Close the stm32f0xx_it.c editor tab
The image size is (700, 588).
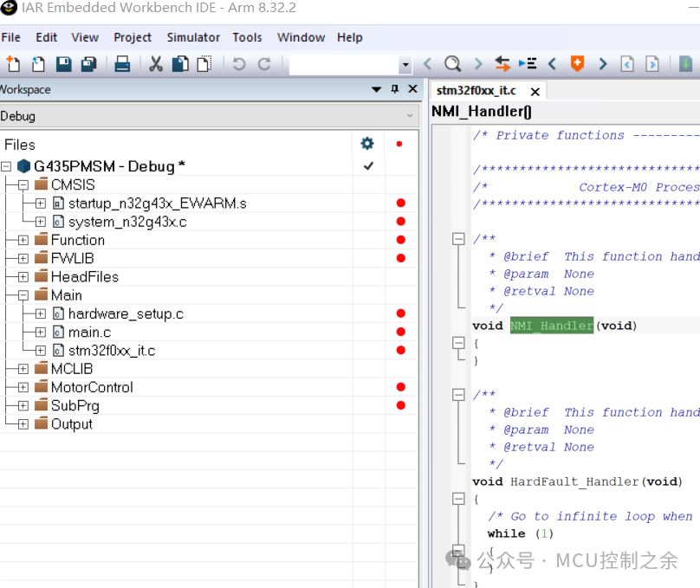click(x=535, y=92)
